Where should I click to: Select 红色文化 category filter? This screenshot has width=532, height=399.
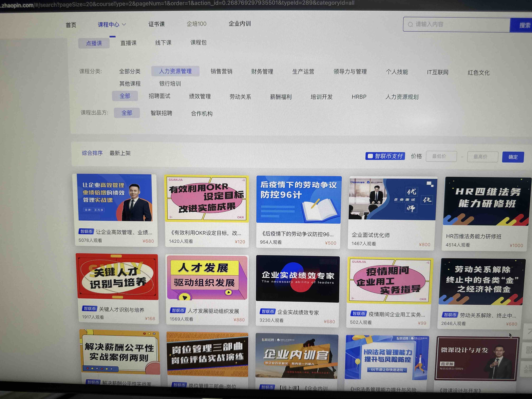pos(478,73)
